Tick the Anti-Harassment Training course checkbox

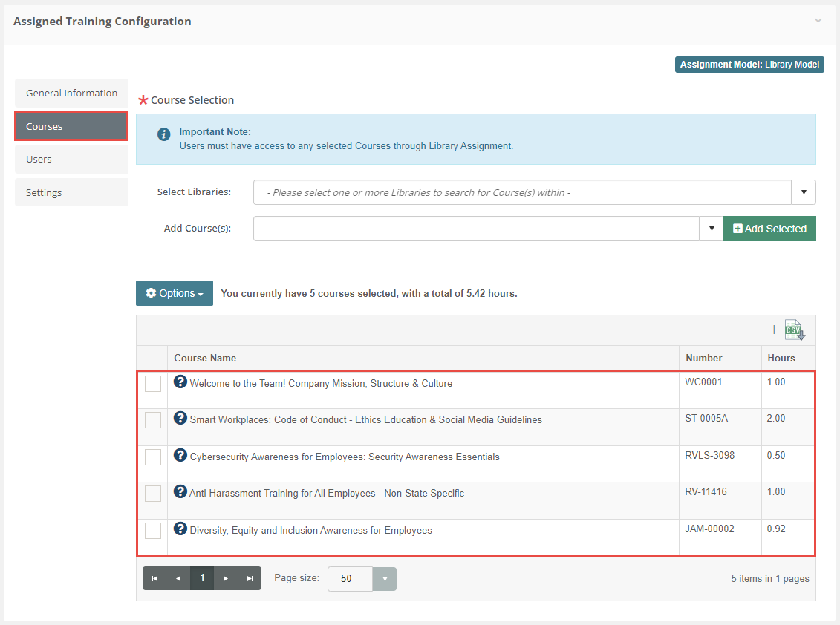coord(153,494)
